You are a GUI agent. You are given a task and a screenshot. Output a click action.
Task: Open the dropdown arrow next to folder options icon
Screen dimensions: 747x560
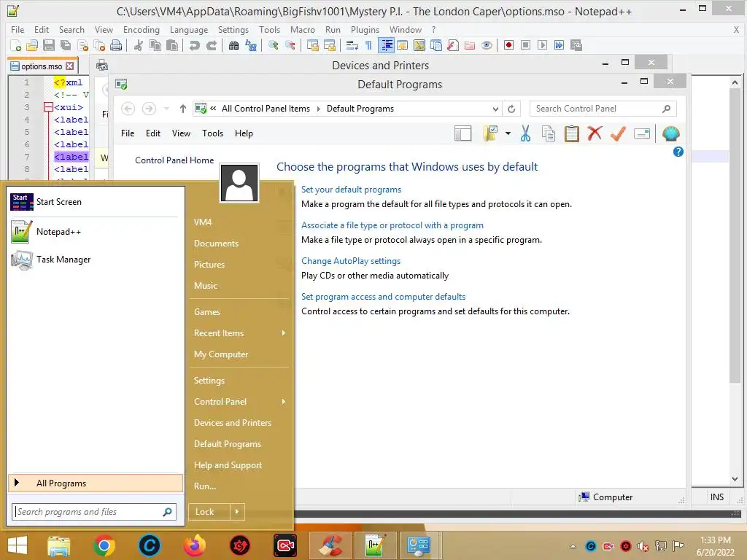coord(508,134)
